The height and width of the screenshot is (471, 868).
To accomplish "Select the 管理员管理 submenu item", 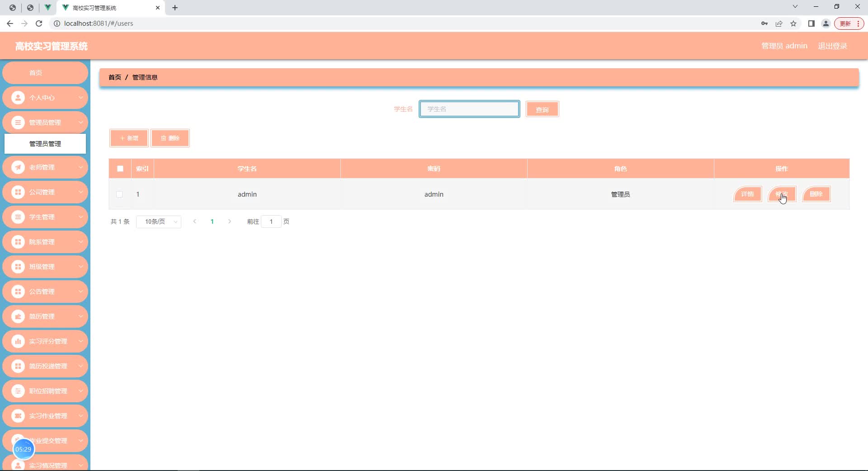I will click(45, 144).
